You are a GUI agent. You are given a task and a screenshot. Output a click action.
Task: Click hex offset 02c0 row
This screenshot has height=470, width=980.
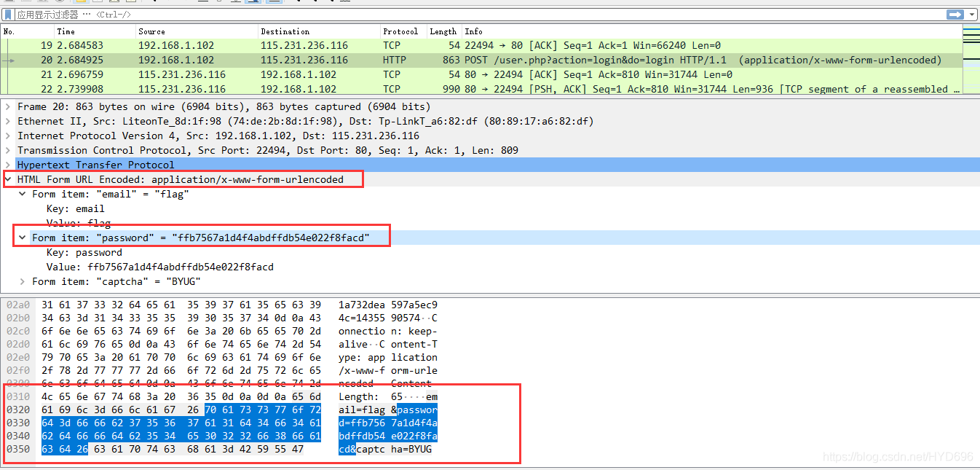tap(18, 331)
